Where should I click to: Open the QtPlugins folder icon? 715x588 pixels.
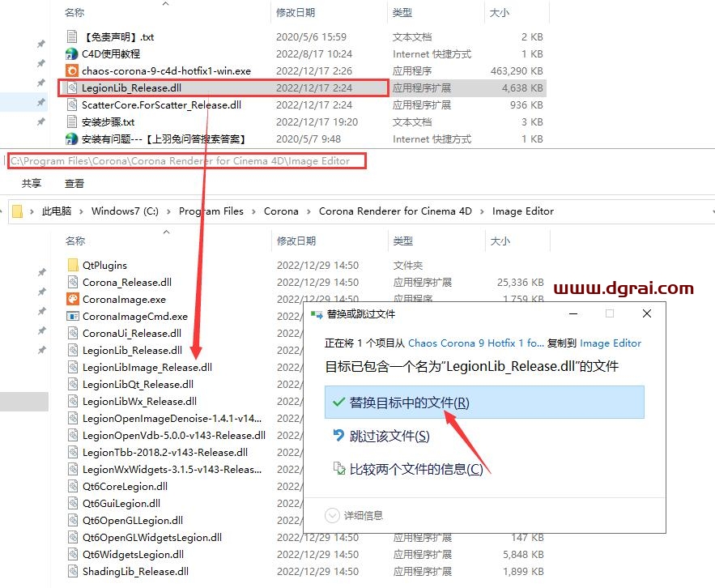(72, 265)
